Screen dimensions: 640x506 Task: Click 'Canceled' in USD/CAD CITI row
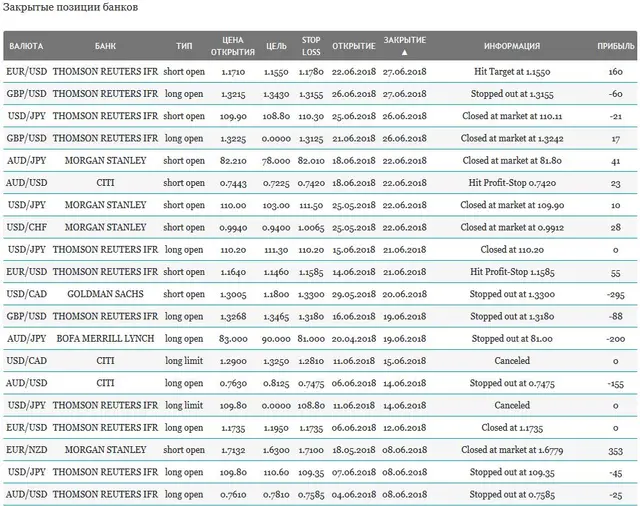pos(512,361)
